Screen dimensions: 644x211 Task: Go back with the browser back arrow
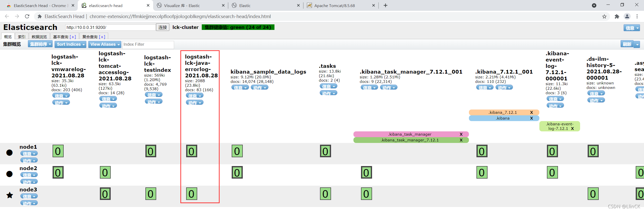tap(7, 16)
